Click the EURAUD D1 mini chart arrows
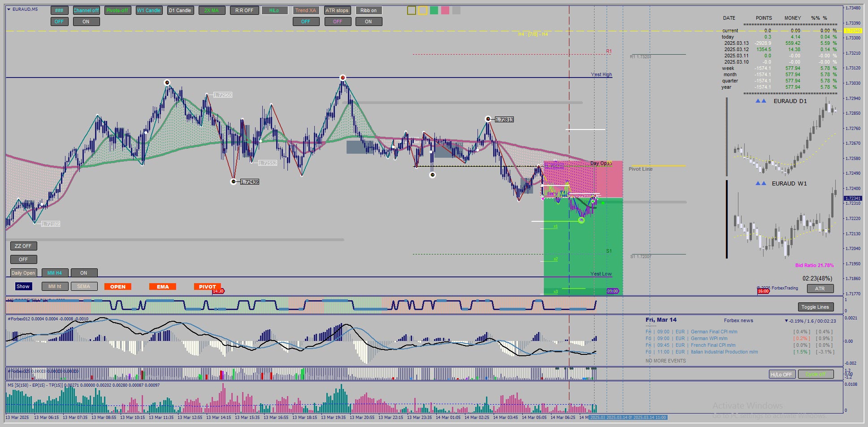Viewport: 868px width, 427px height. pos(761,101)
